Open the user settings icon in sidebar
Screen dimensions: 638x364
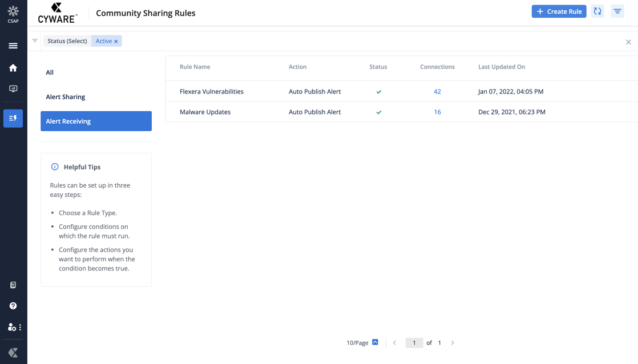(12, 327)
